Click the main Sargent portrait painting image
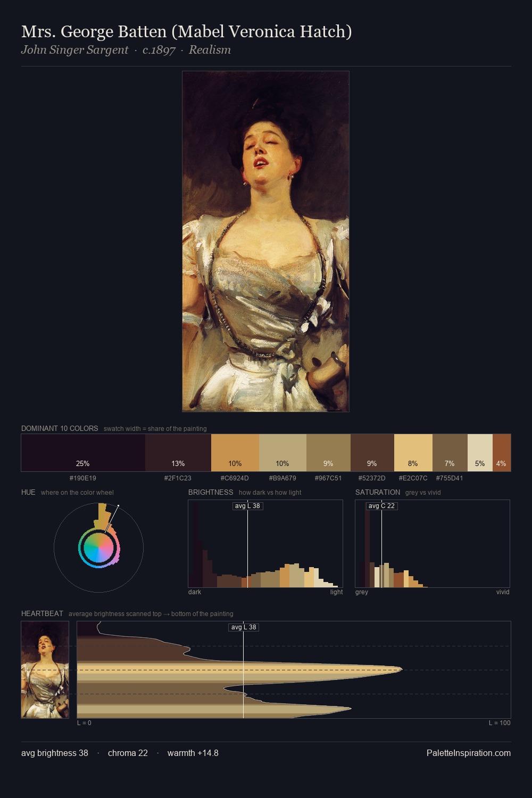The height and width of the screenshot is (798, 532). click(265, 242)
